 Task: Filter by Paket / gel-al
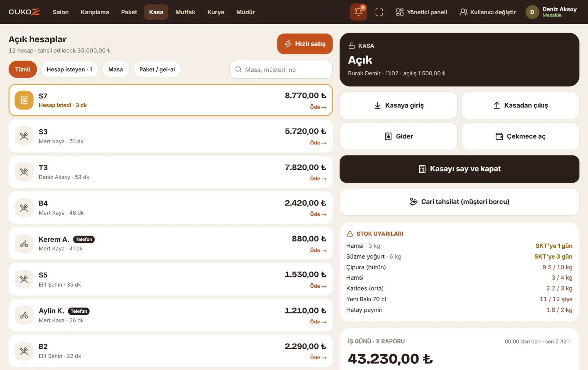pyautogui.click(x=157, y=69)
